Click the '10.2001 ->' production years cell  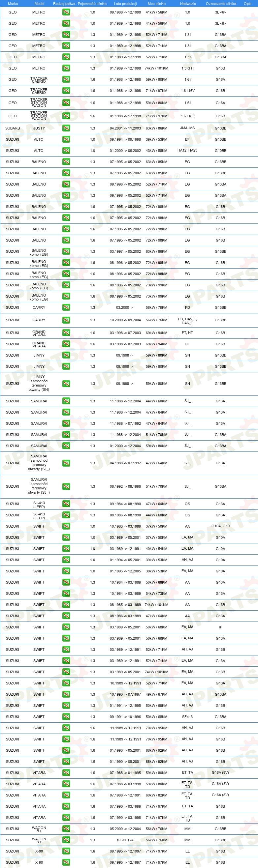[x=125, y=840]
